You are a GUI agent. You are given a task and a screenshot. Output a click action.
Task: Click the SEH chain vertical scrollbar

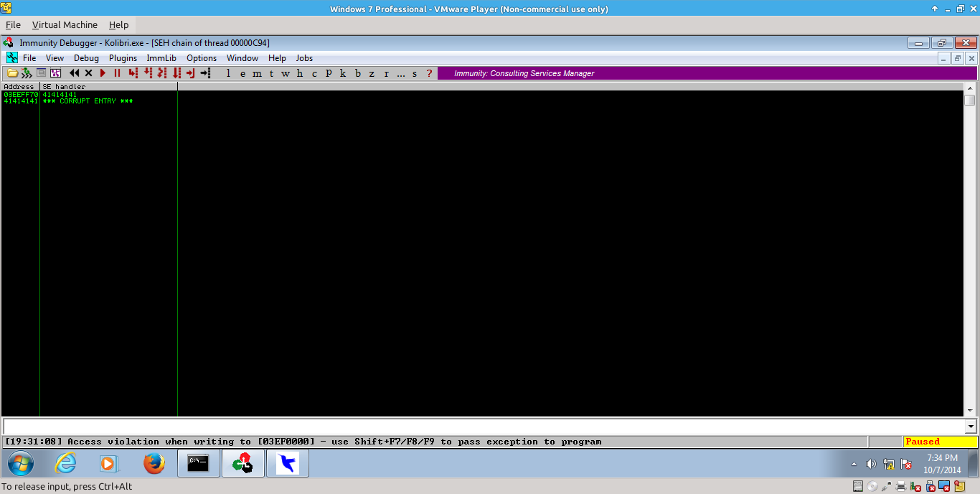tap(970, 249)
